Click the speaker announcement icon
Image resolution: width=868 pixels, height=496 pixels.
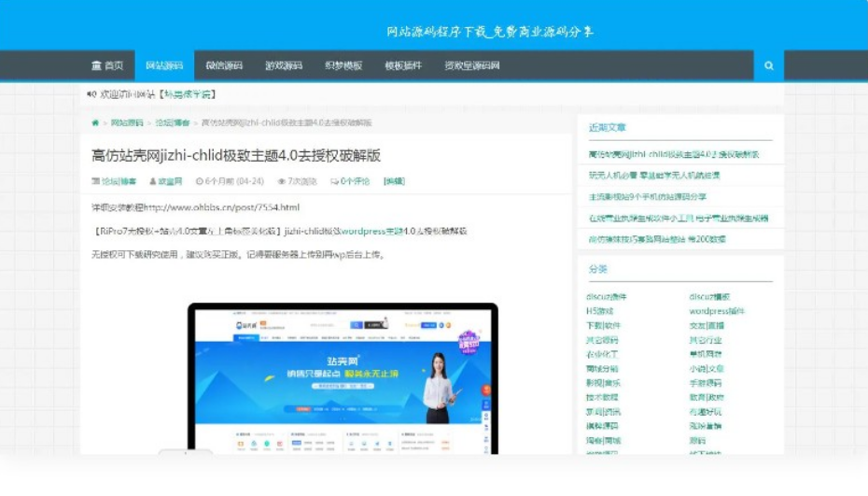tap(91, 94)
